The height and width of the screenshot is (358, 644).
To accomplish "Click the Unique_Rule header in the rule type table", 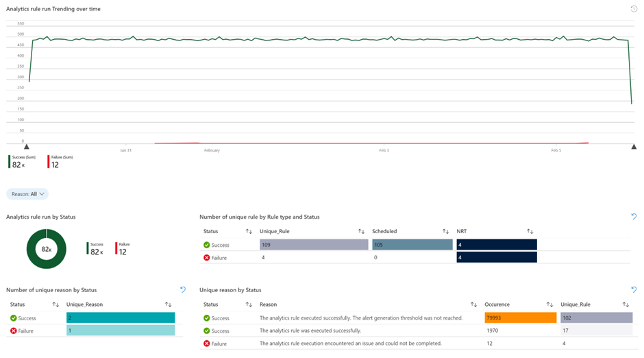I will click(275, 232).
